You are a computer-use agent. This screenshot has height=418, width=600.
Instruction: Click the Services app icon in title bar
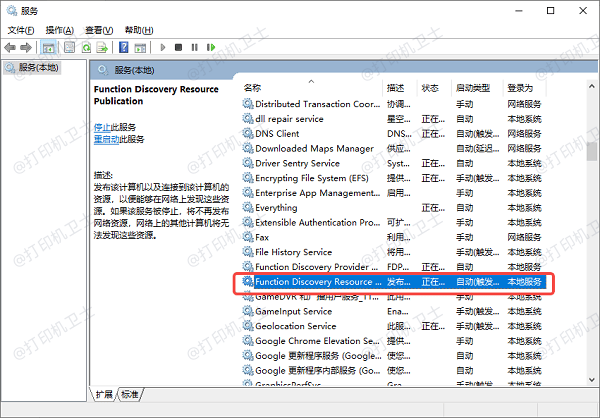12,11
